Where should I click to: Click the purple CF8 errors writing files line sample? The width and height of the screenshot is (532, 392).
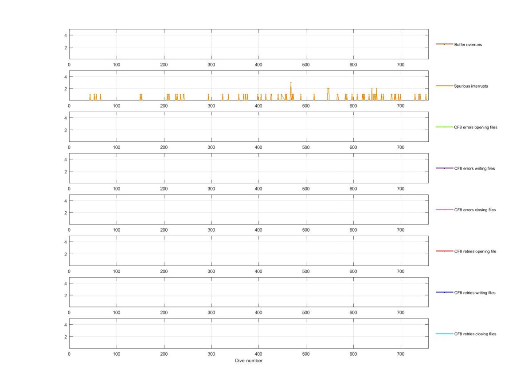(444, 168)
